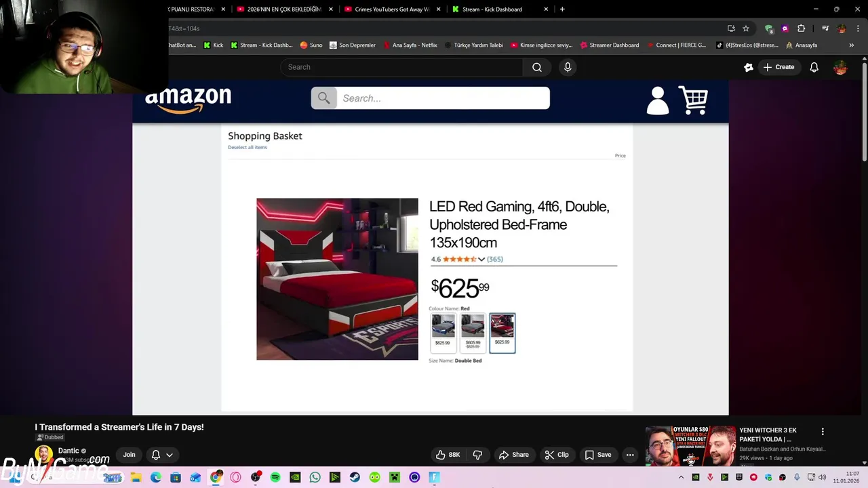868x488 pixels.
Task: Save the video to playlist
Action: pyautogui.click(x=598, y=455)
